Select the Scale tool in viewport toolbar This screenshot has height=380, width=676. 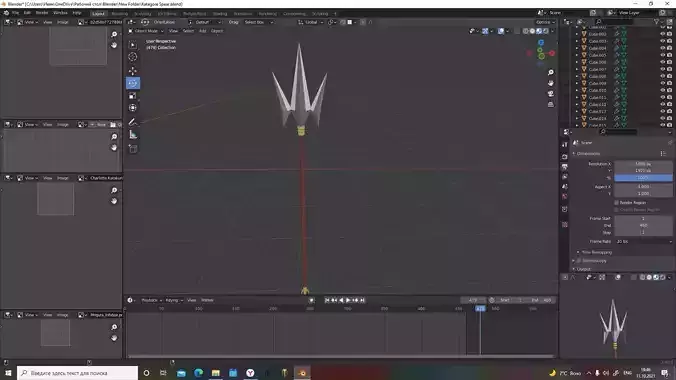click(133, 95)
